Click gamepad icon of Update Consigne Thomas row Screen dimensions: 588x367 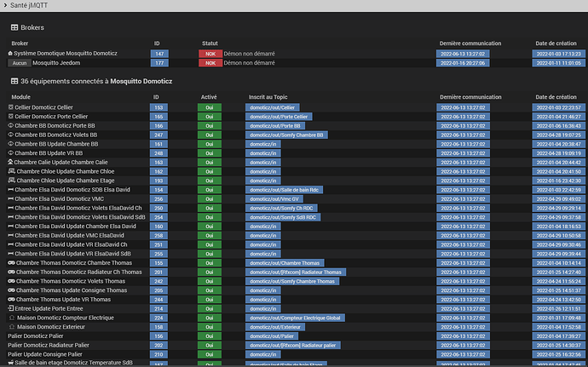(x=11, y=290)
